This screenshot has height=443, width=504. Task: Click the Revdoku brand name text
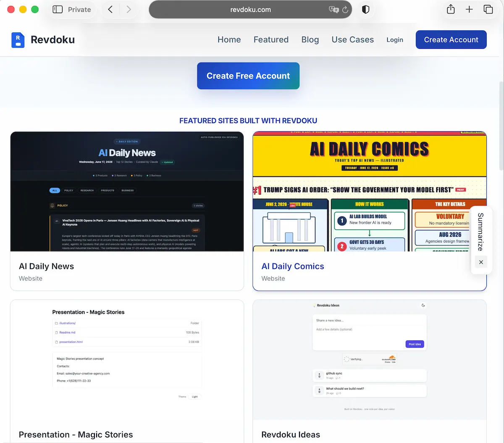[x=53, y=40]
